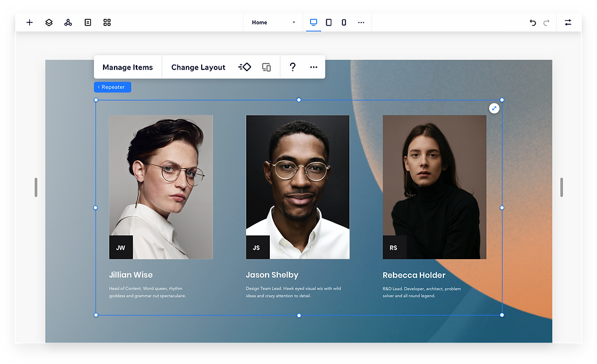The height and width of the screenshot is (364, 597).
Task: Open the Home page dropdown
Action: tap(273, 23)
